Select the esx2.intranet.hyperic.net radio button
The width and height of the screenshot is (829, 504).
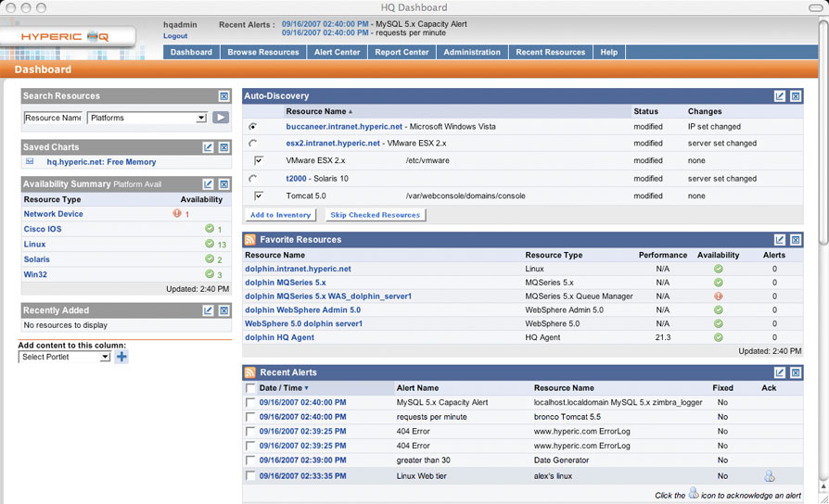253,144
